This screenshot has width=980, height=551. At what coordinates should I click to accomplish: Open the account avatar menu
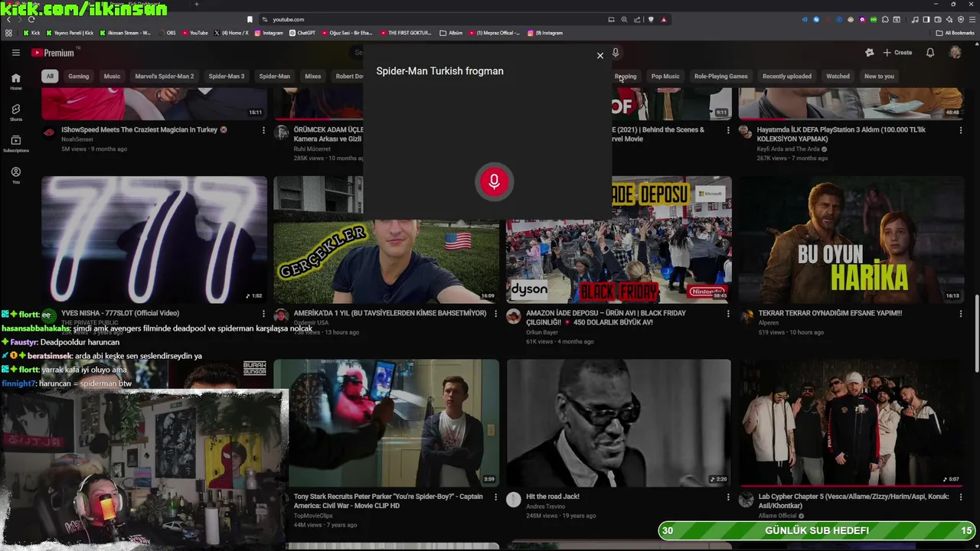pos(955,53)
